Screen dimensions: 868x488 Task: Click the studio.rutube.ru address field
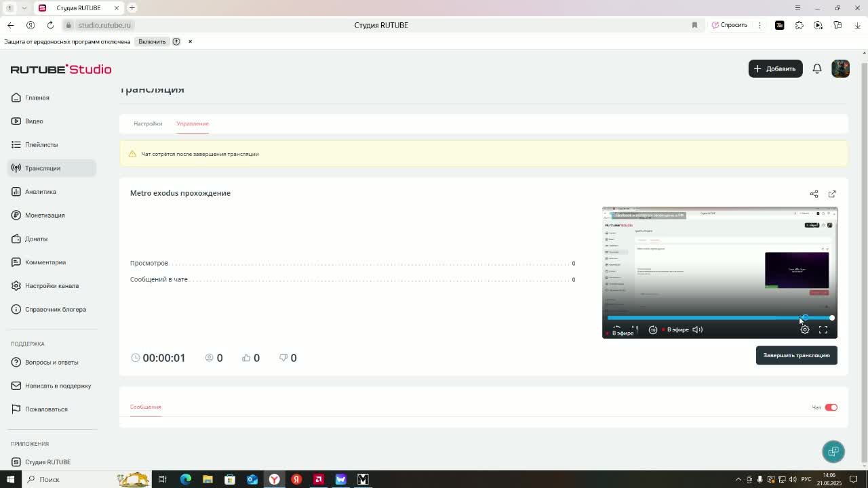(x=104, y=25)
